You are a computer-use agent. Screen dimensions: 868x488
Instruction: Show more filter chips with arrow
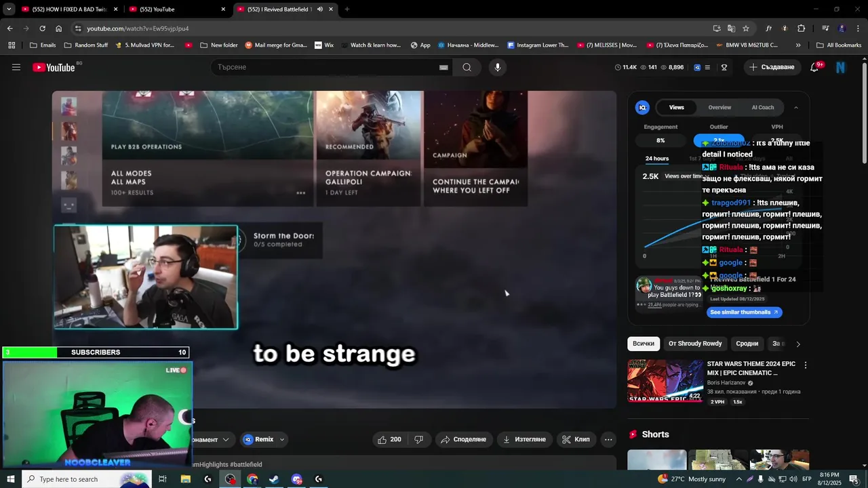tap(797, 344)
